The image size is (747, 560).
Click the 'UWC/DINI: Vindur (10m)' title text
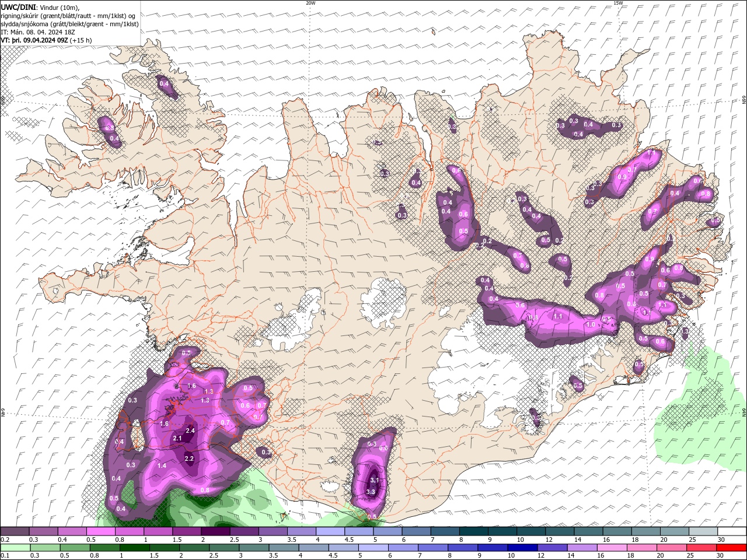click(x=41, y=7)
